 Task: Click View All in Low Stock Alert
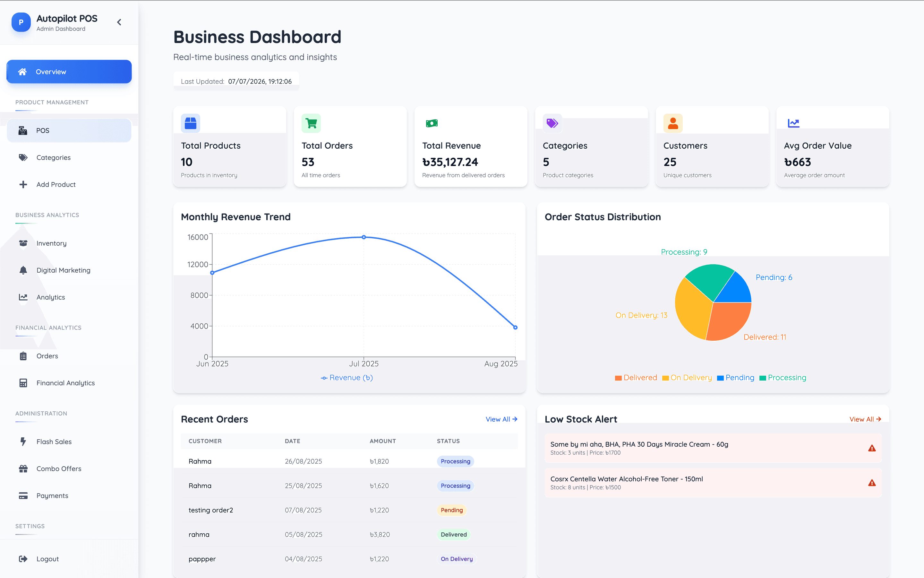click(865, 419)
